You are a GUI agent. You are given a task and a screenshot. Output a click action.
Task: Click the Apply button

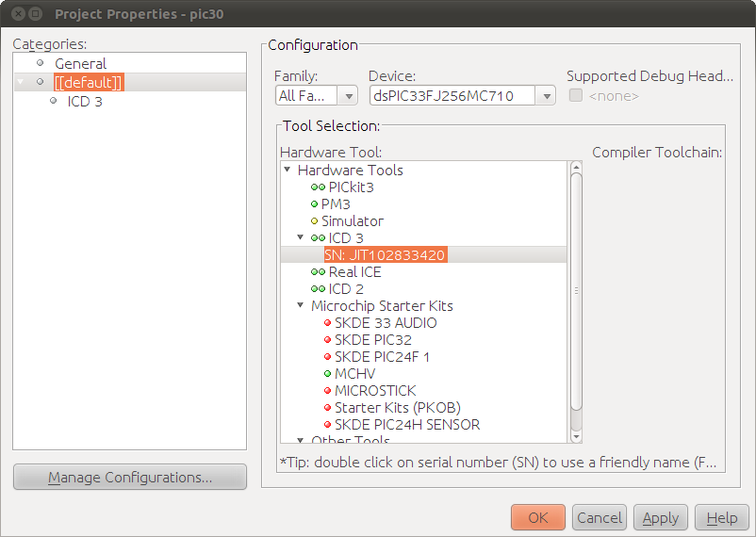[661, 518]
